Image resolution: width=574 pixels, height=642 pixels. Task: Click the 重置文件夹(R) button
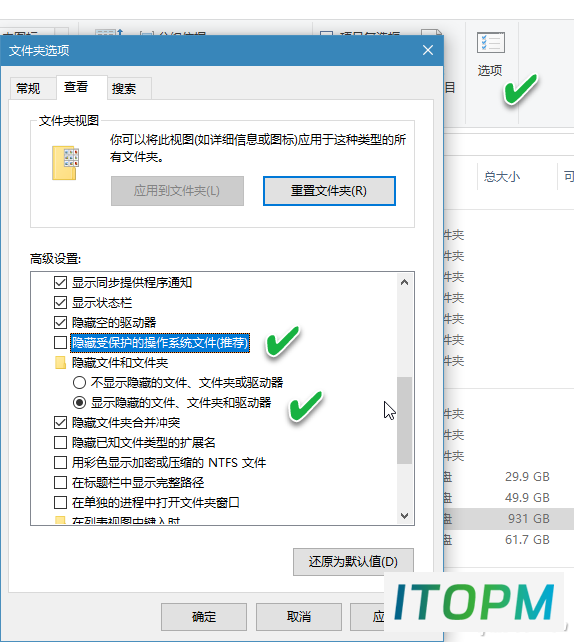point(329,191)
